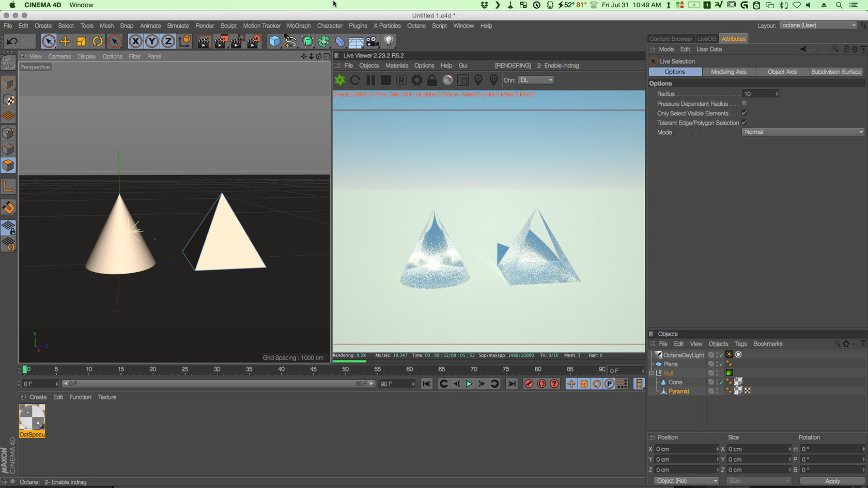
Task: Select the Rotate tool
Action: click(x=98, y=41)
